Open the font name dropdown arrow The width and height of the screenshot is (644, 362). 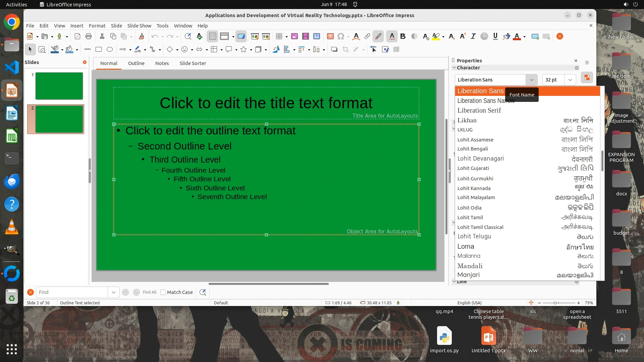(531, 80)
